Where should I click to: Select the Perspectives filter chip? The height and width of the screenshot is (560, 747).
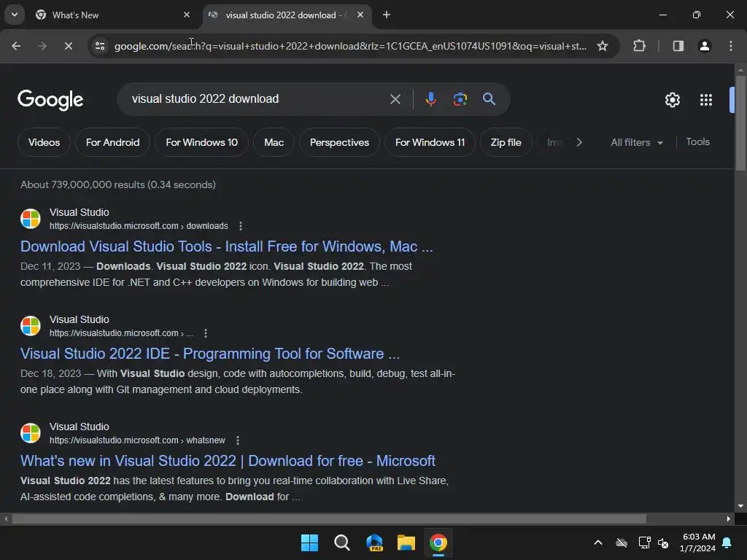[x=339, y=142]
